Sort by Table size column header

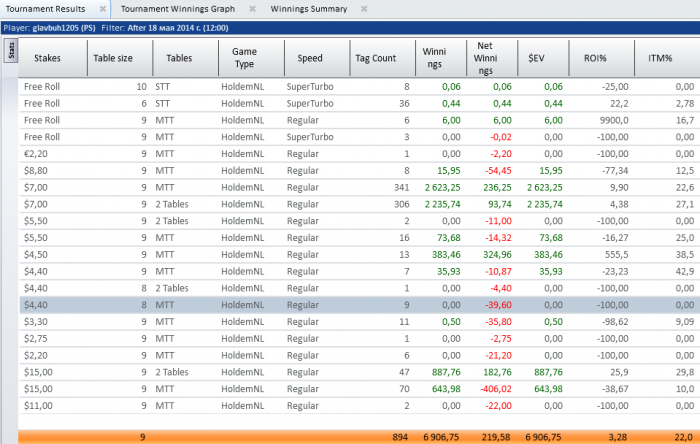pos(120,58)
